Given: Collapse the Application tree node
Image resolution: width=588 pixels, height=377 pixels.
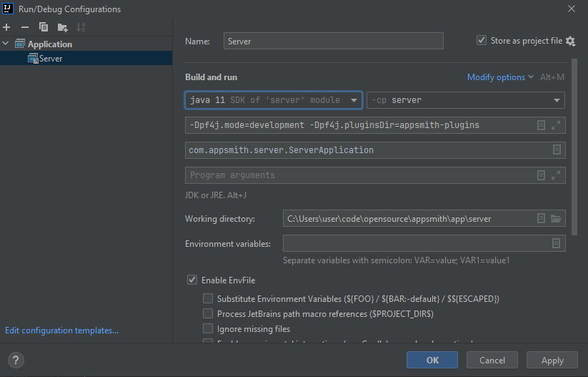Looking at the screenshot, I should click(x=6, y=44).
